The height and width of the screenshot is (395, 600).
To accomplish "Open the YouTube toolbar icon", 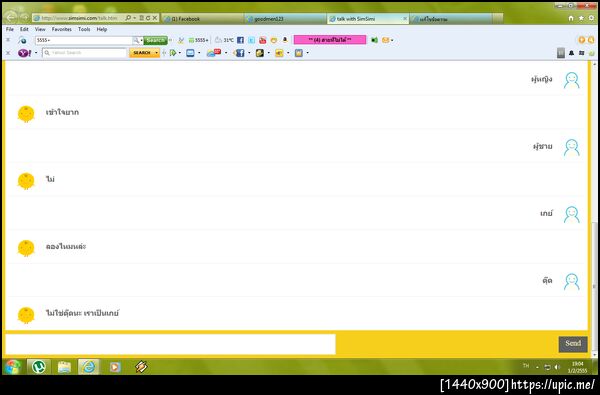I will [x=262, y=40].
